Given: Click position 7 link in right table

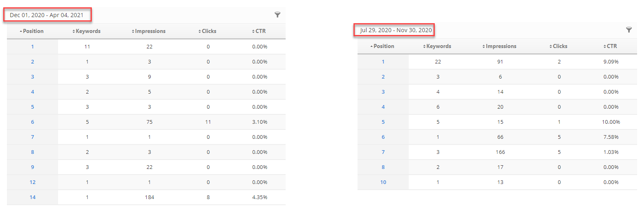Looking at the screenshot, I should coord(383,152).
